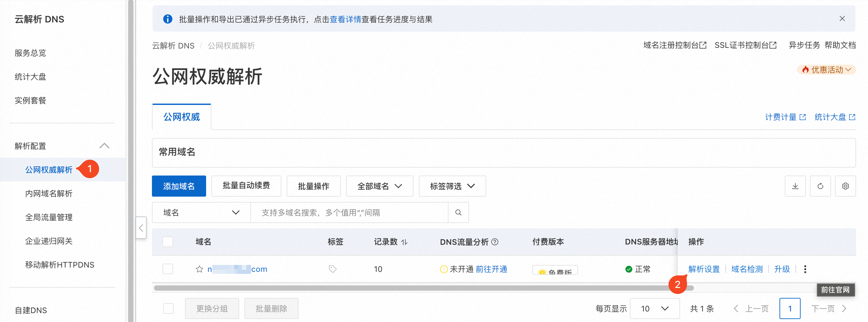Click the 域名检测 link
This screenshot has width=868, height=322.
747,269
